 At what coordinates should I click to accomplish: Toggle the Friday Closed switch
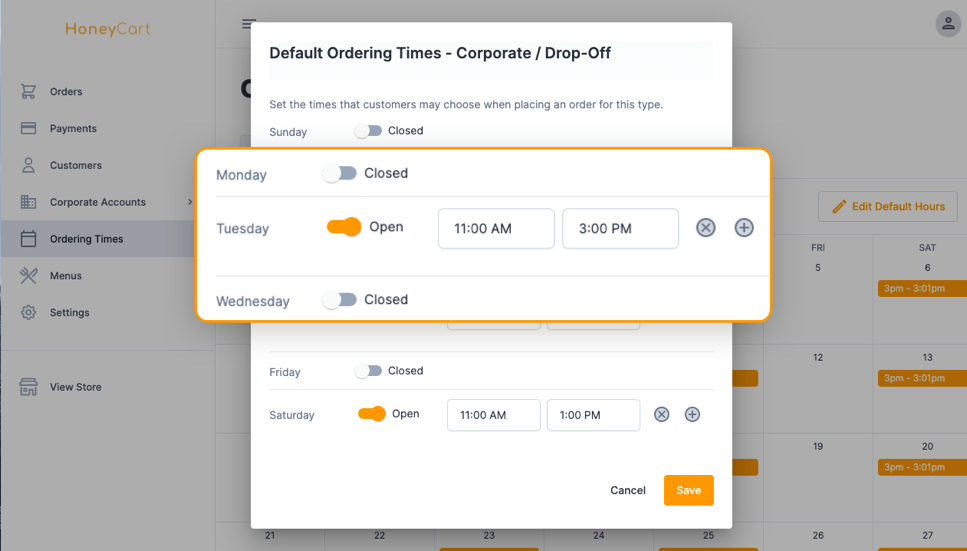point(368,371)
